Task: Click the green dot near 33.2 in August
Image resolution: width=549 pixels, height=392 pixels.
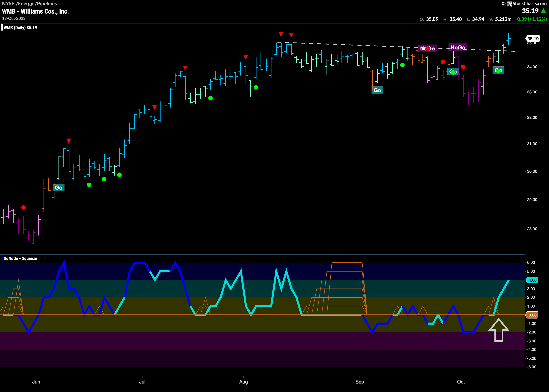Action: pos(256,87)
